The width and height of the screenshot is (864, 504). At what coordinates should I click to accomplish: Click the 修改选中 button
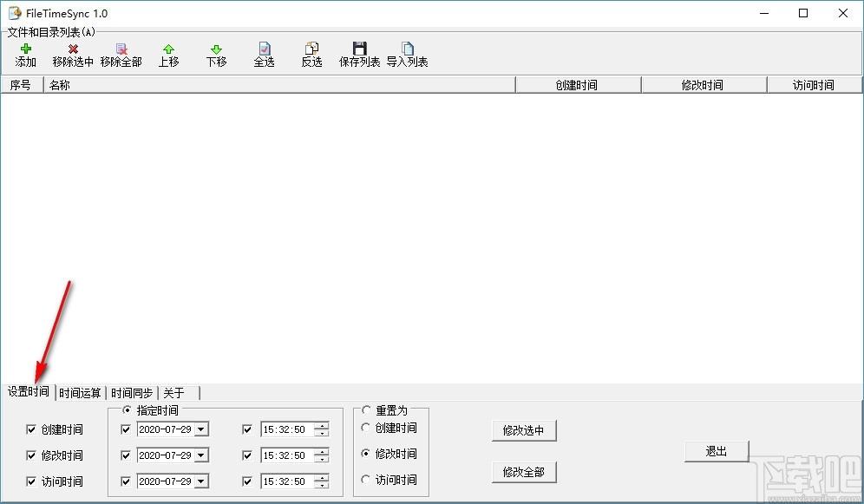523,430
